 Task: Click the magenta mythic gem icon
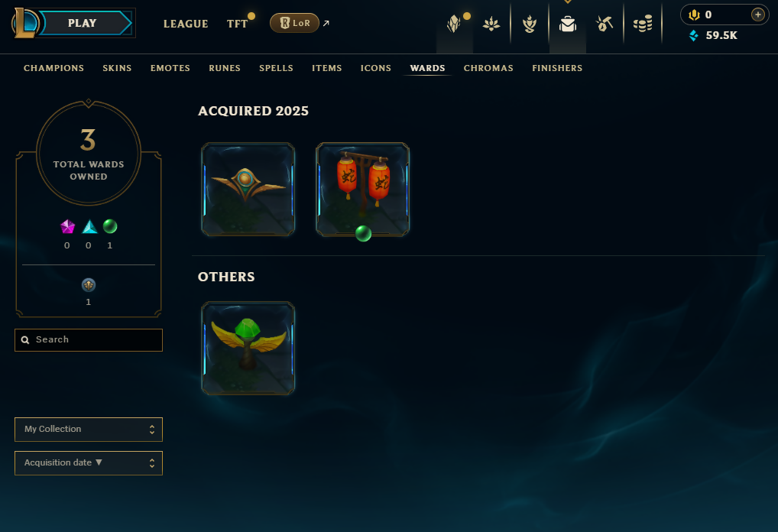[x=67, y=227]
